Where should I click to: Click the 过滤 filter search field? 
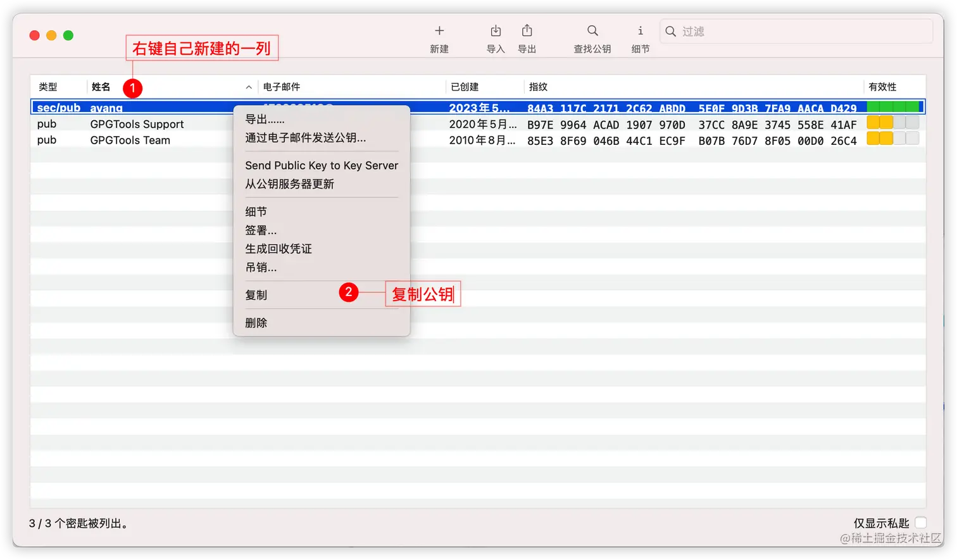[x=796, y=31]
